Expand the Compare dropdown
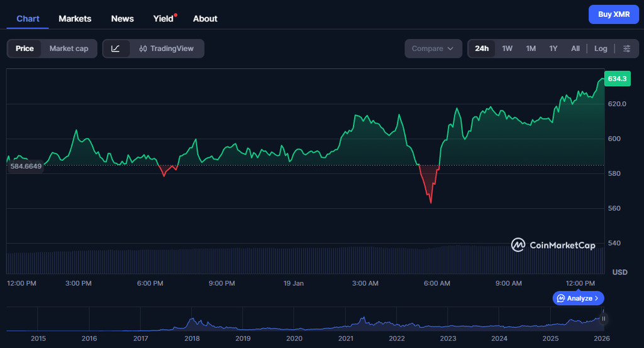The height and width of the screenshot is (348, 644). pyautogui.click(x=433, y=48)
